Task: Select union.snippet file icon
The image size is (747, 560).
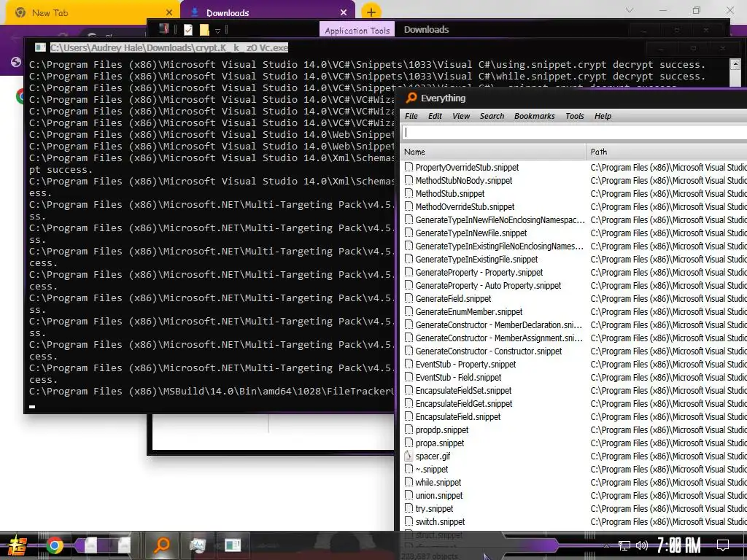Action: pos(409,495)
